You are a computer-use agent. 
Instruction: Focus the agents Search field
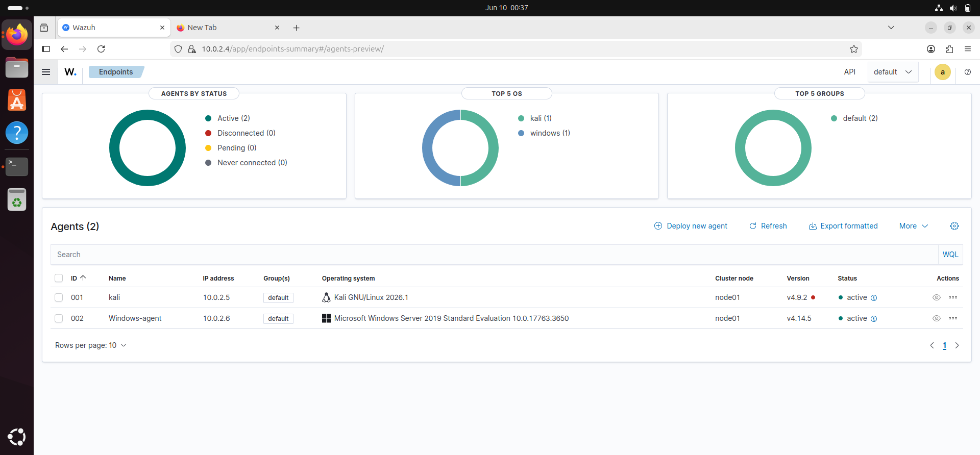pos(494,255)
